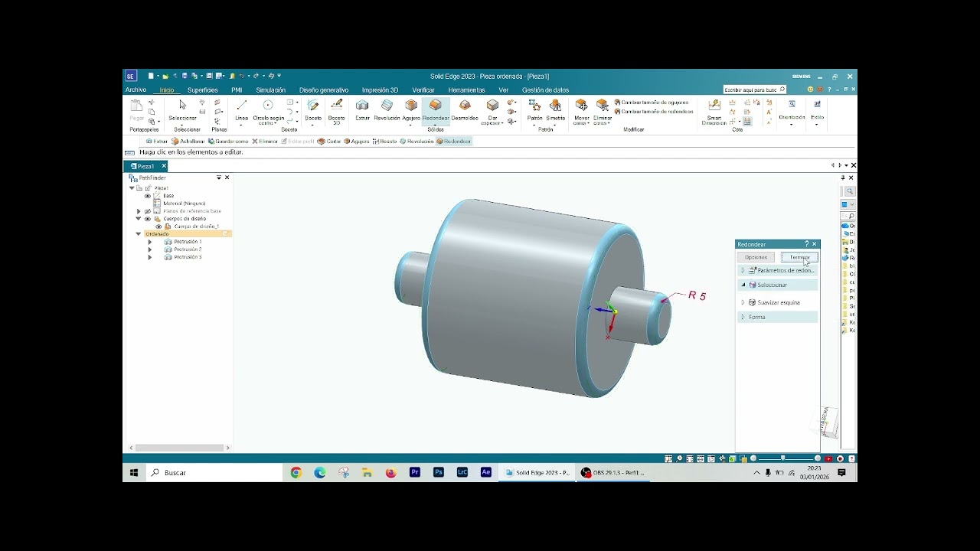Toggle visibility of Cuerpos de diseño

tap(148, 219)
